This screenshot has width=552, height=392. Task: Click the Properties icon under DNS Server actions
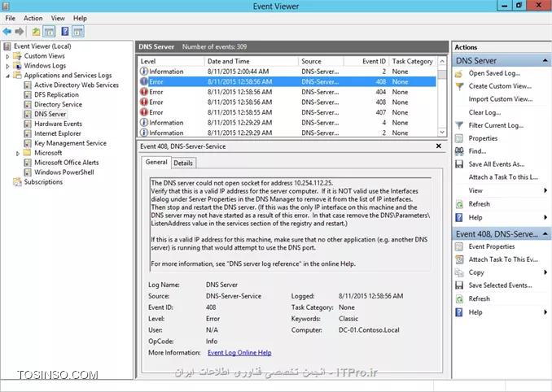pos(458,138)
